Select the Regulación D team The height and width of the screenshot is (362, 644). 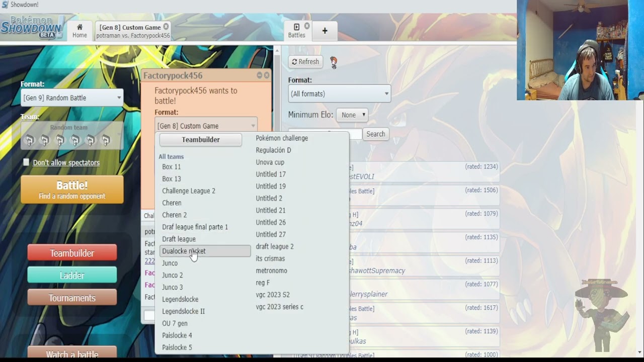299,150
